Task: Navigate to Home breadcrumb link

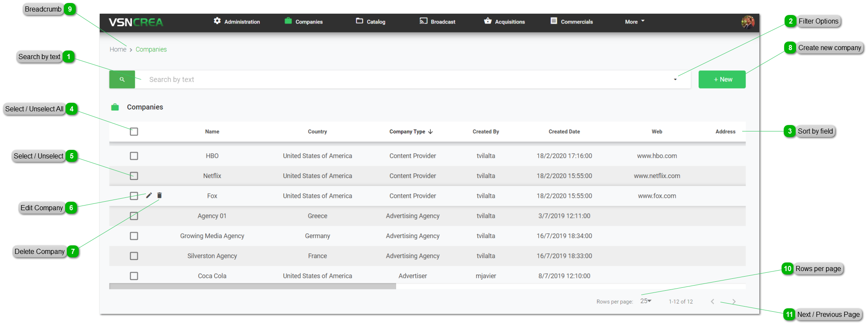Action: pyautogui.click(x=118, y=50)
